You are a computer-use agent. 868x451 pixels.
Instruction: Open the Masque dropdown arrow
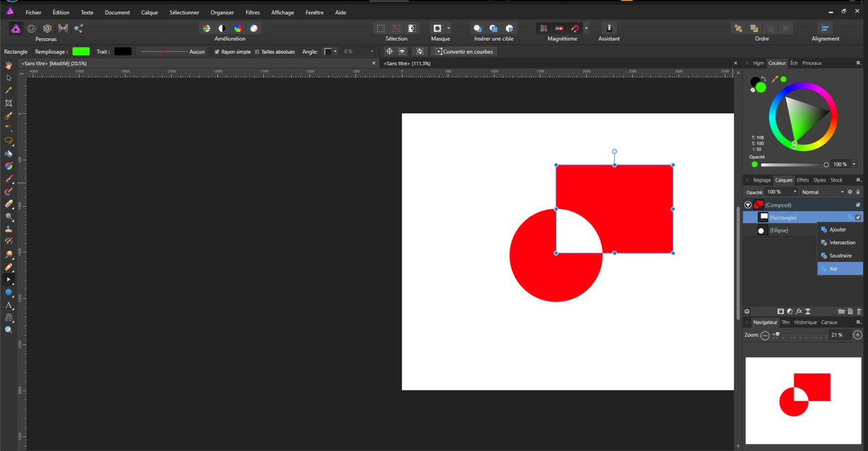click(448, 28)
